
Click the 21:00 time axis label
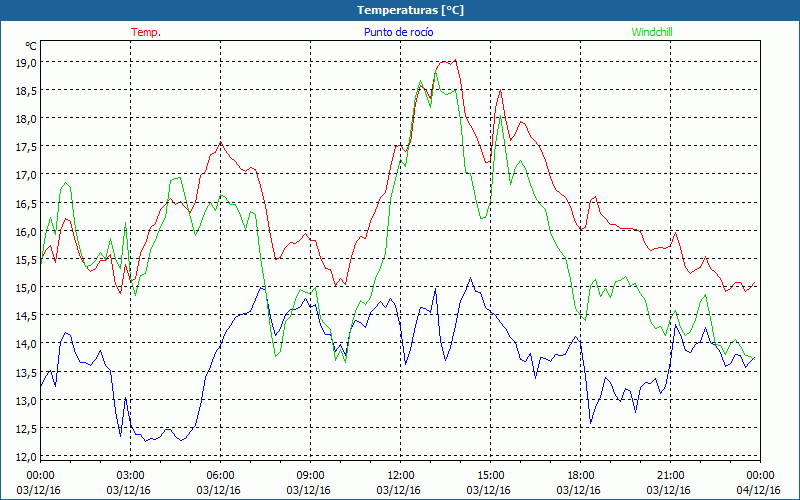pyautogui.click(x=670, y=476)
